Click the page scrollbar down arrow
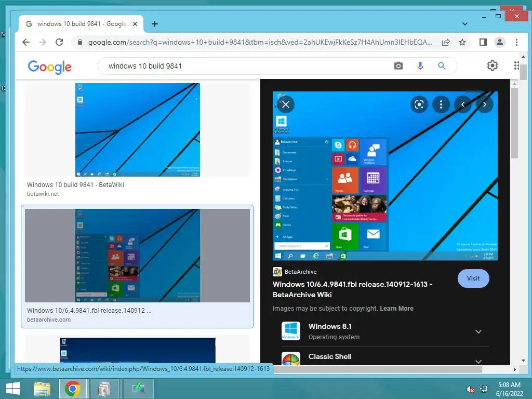This screenshot has height=399, width=532. (523, 361)
